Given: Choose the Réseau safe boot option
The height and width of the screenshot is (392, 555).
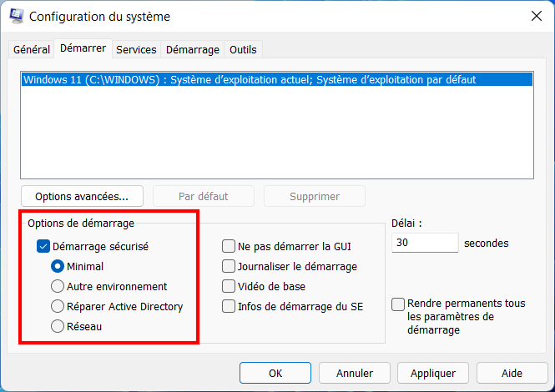Looking at the screenshot, I should tap(58, 326).
